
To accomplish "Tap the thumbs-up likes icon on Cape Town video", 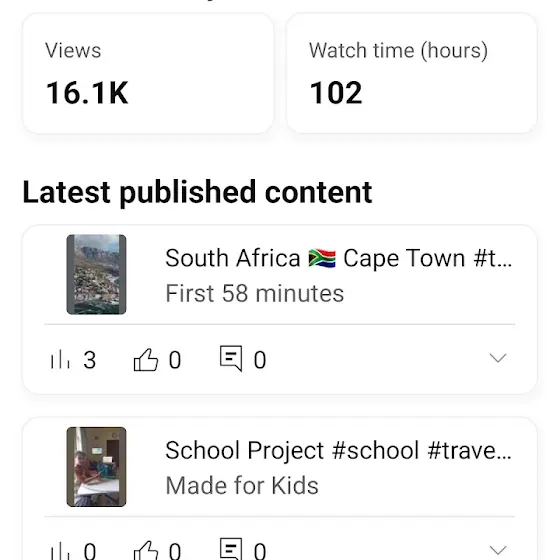I will tap(146, 359).
